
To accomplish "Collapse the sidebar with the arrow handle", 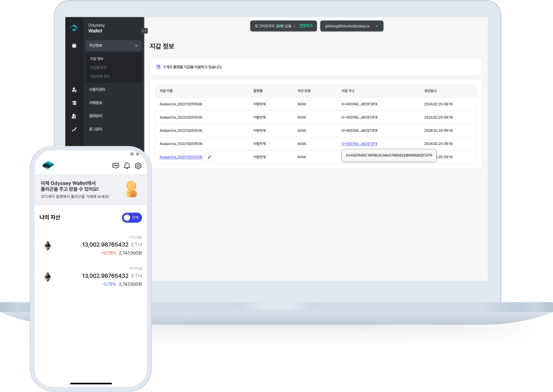I will pos(144,31).
